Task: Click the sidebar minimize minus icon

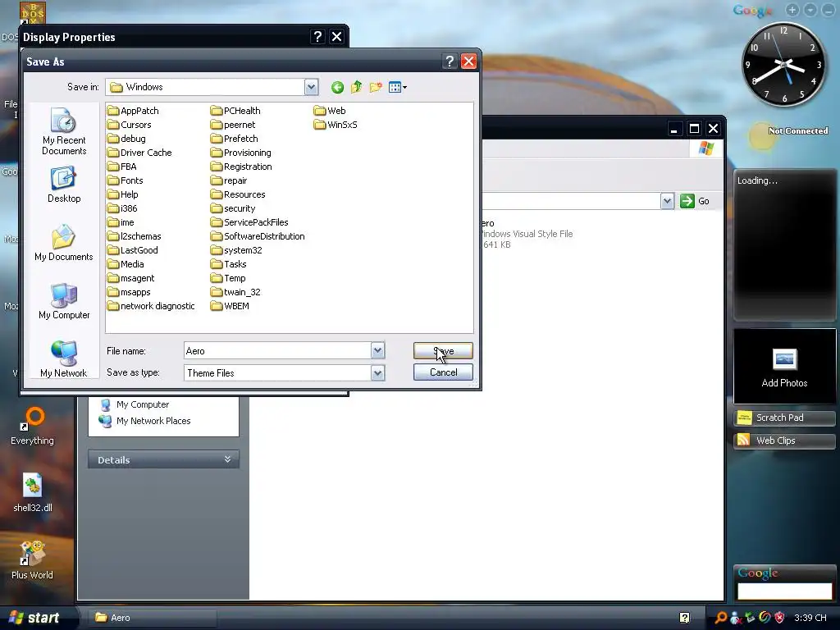Action: tap(829, 10)
